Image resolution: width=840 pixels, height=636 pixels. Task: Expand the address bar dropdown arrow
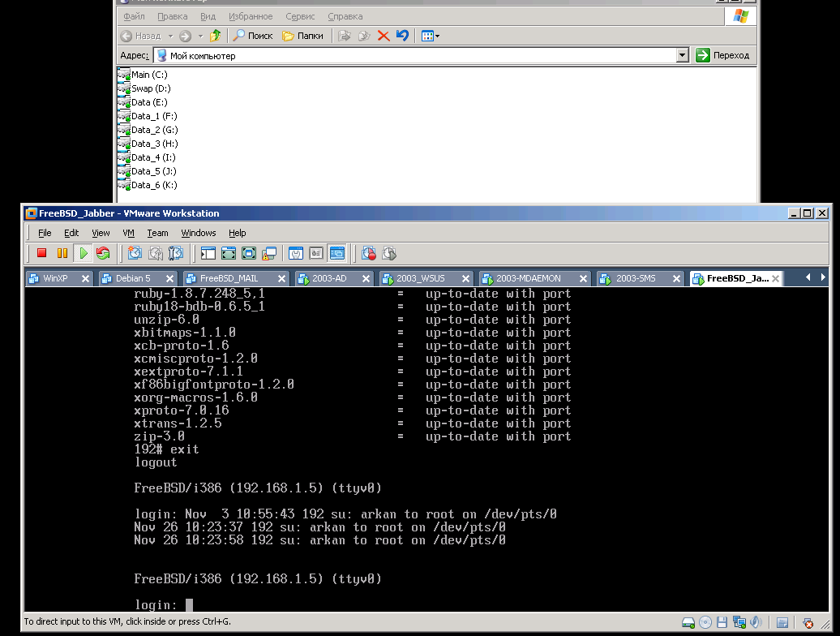pos(682,55)
